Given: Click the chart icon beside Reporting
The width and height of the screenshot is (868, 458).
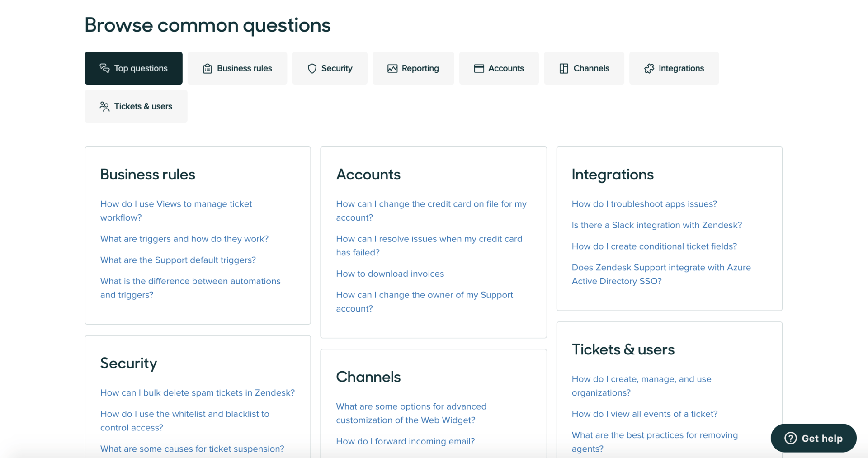Looking at the screenshot, I should (x=392, y=68).
